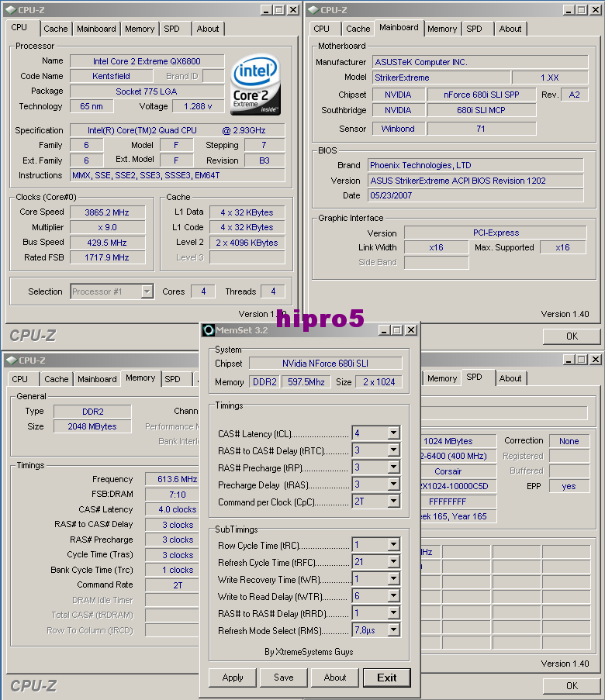Open Row Cycle Time (tRC) dropdown
605x700 pixels.
(x=393, y=544)
